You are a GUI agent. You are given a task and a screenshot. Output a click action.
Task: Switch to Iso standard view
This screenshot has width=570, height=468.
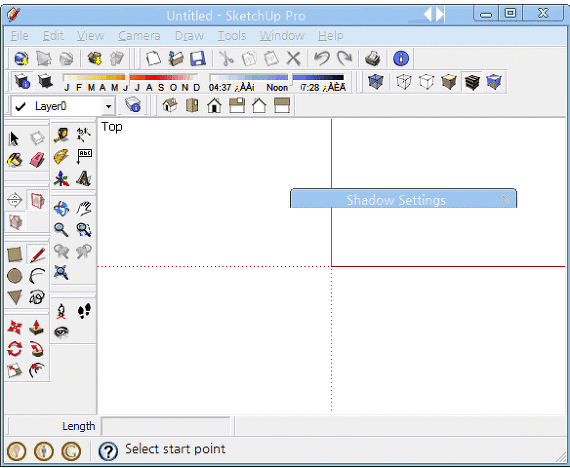click(x=170, y=106)
